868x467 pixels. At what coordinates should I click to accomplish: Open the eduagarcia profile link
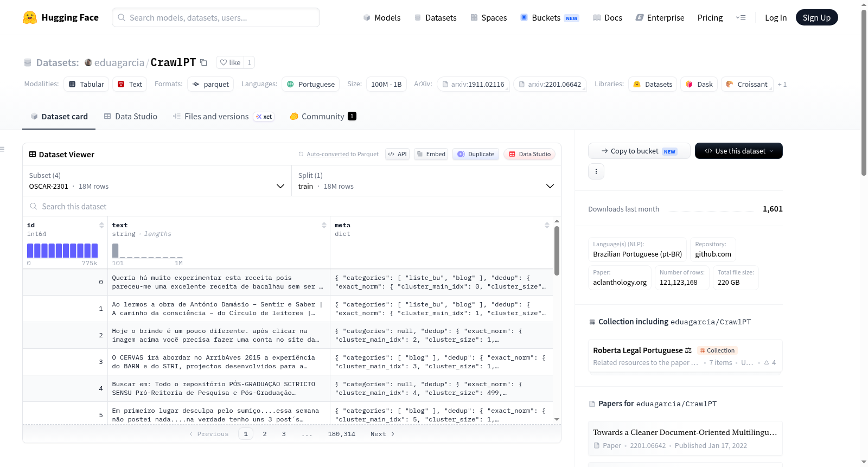click(x=119, y=62)
